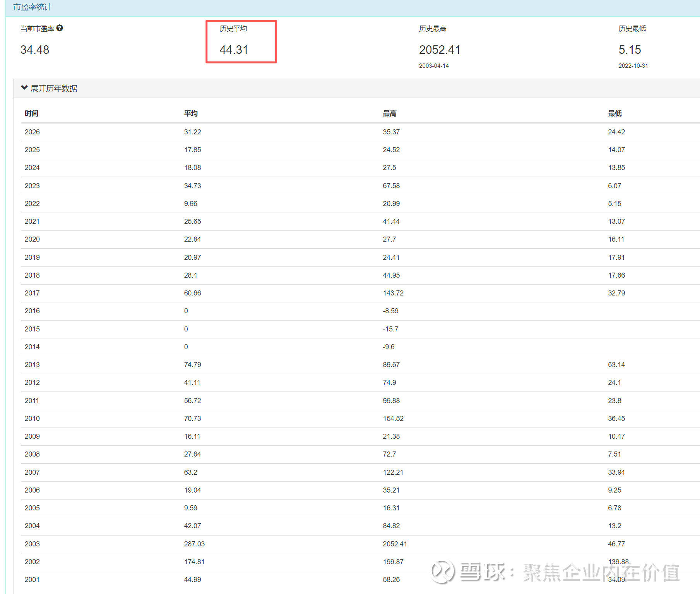Click high value -9.6 for 2014

point(389,347)
